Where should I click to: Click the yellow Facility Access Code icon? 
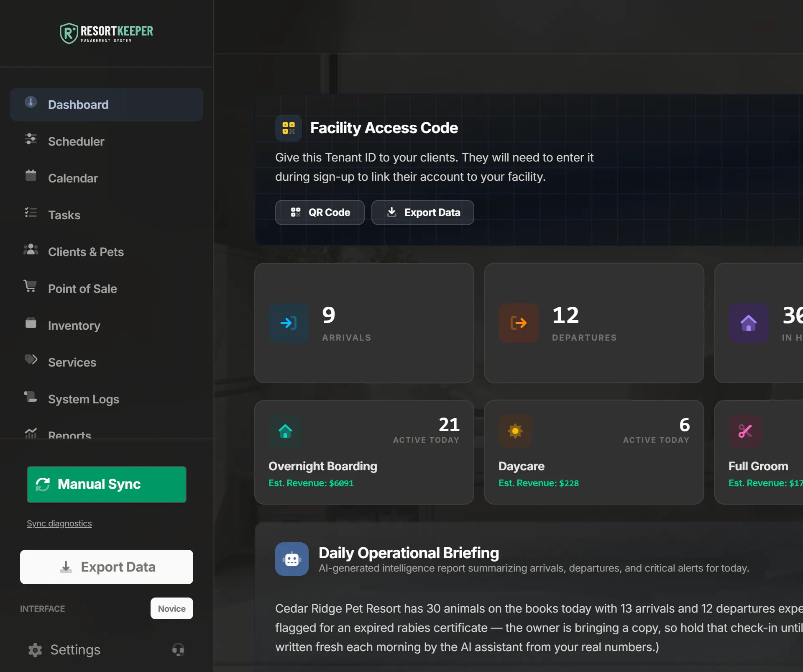pos(289,128)
